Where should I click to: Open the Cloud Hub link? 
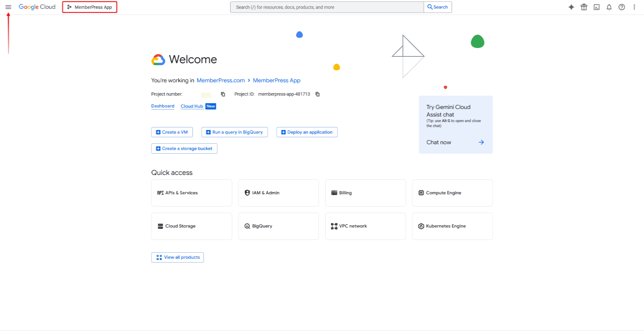pyautogui.click(x=192, y=106)
